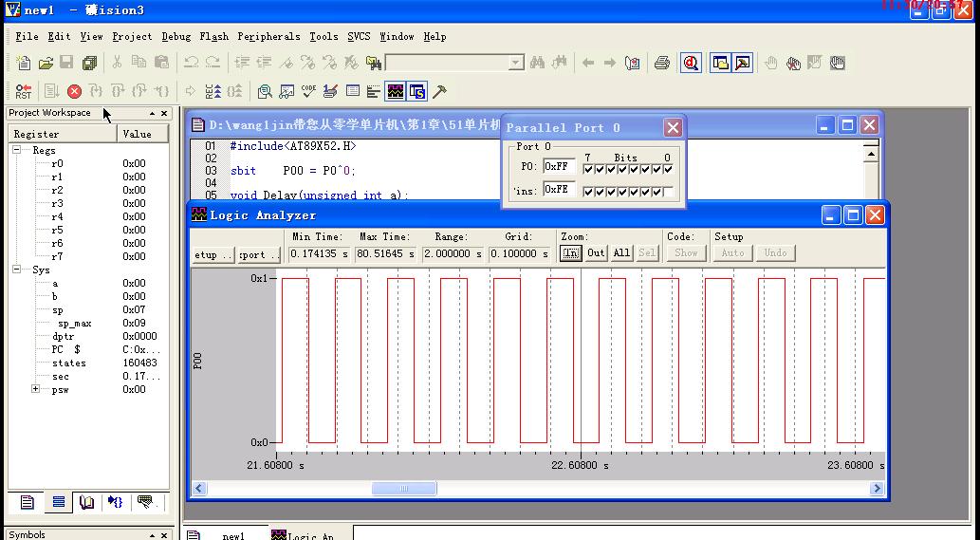The width and height of the screenshot is (980, 540).
Task: Open the Flash menu
Action: point(213,36)
